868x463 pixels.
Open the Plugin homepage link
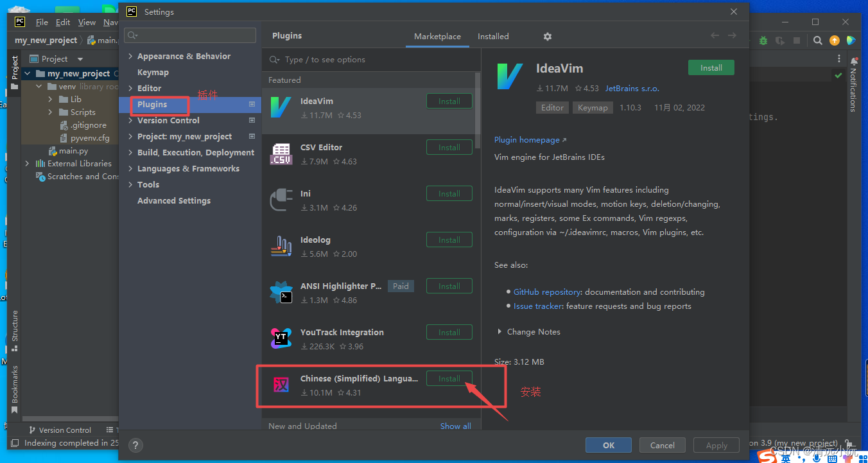530,140
